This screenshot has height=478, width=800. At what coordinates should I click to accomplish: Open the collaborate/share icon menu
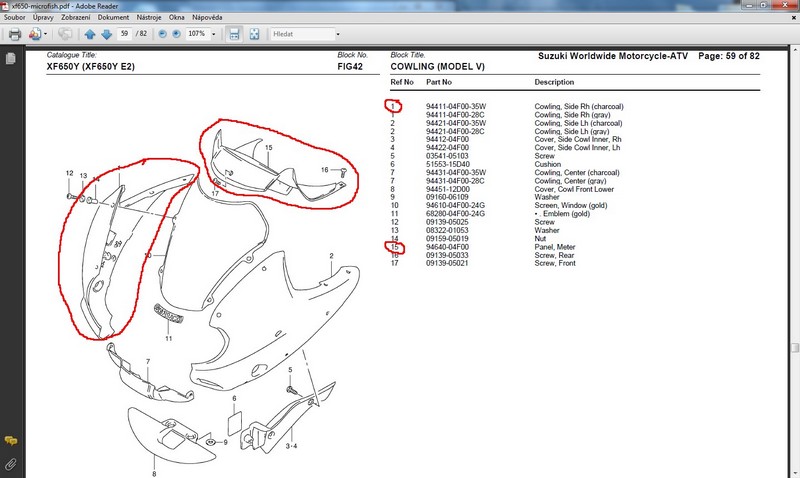coord(34,34)
